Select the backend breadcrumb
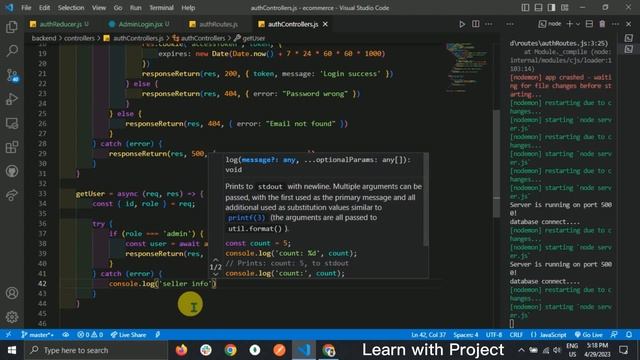640x360 pixels. (x=44, y=38)
